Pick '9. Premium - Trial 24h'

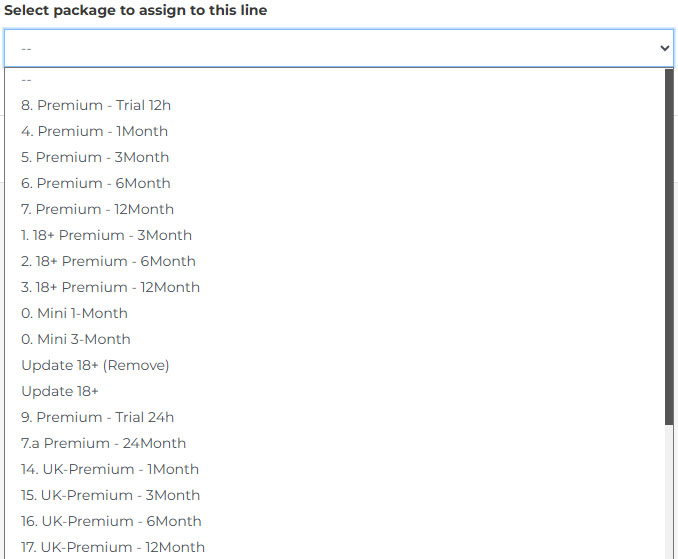coord(97,417)
